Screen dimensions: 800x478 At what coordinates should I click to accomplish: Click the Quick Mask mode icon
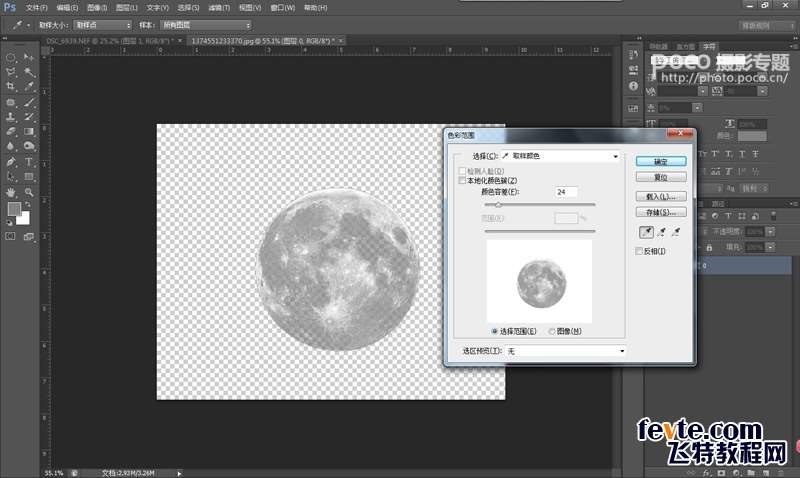click(11, 236)
